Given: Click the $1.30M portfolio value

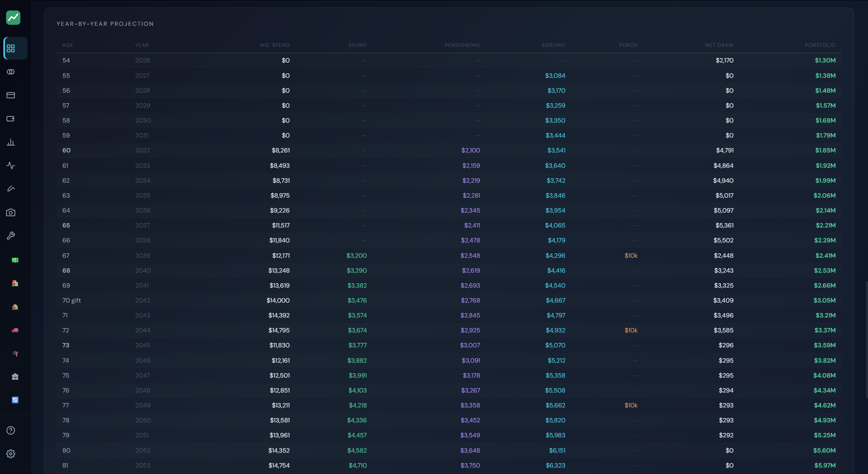Looking at the screenshot, I should coord(825,60).
